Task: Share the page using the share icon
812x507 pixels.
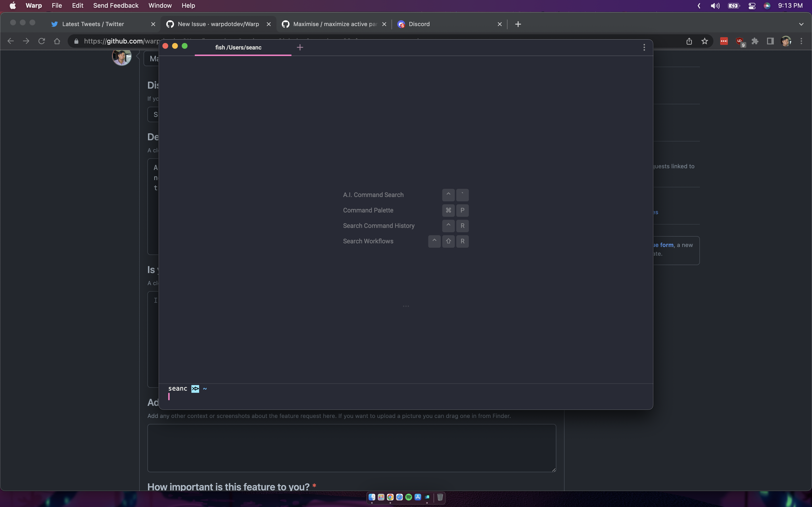Action: (x=689, y=41)
